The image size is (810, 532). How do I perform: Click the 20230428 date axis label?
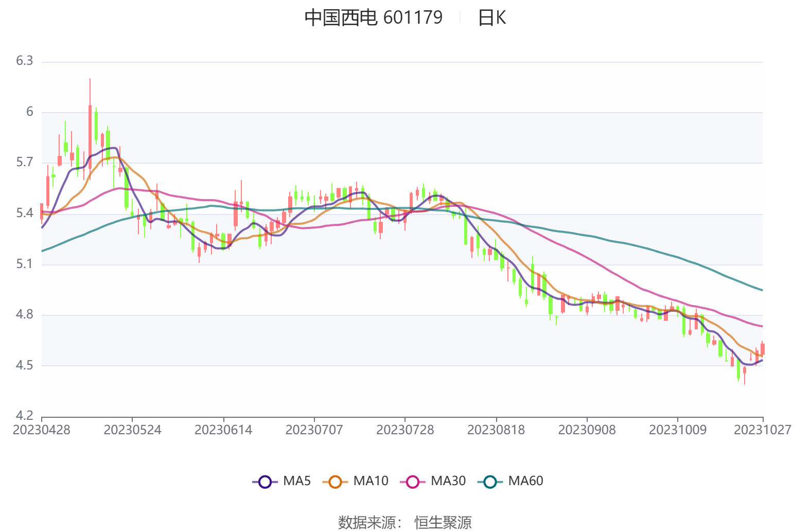[x=42, y=430]
